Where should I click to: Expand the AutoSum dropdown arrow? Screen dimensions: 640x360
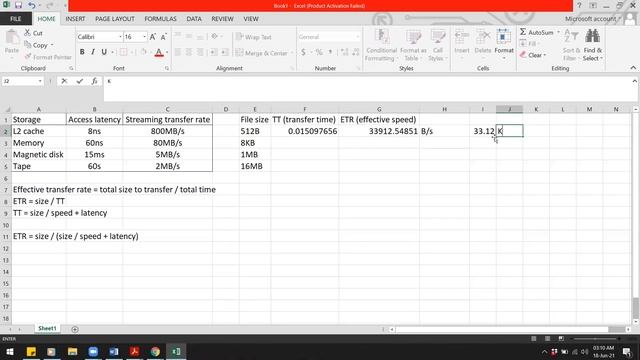[x=558, y=32]
